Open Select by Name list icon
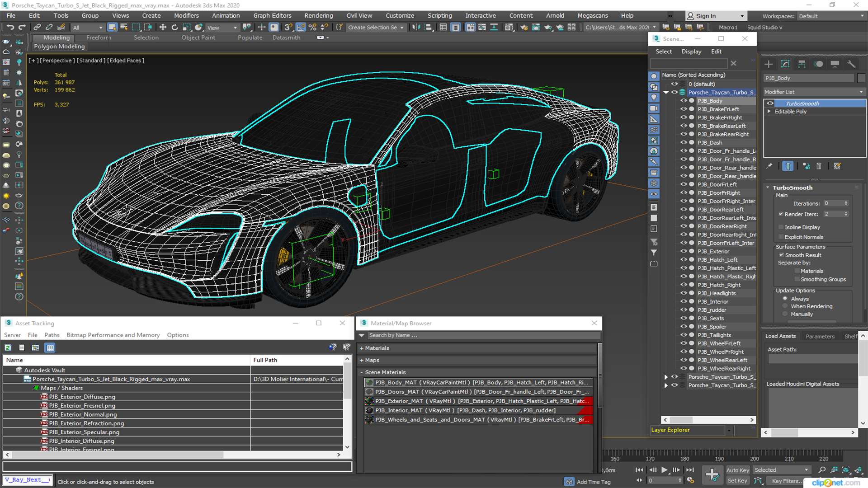 (x=124, y=27)
